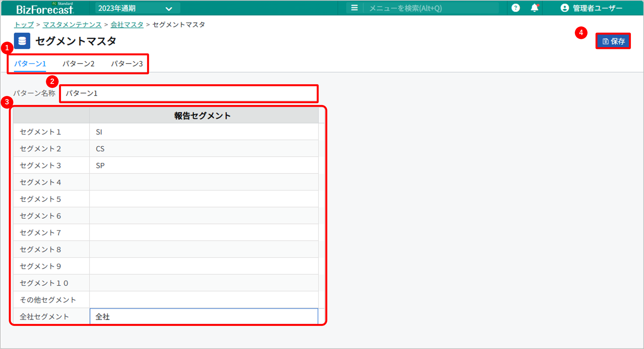The width and height of the screenshot is (644, 349).
Task: Click the menu search field
Action: point(431,8)
